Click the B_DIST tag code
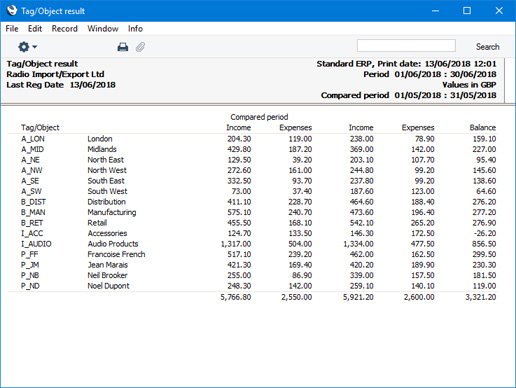 [33, 202]
